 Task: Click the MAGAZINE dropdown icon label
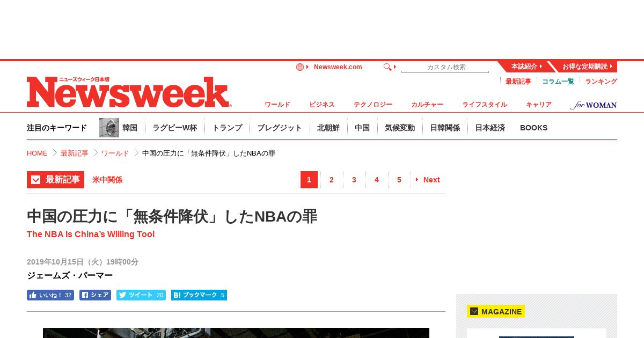point(496,311)
